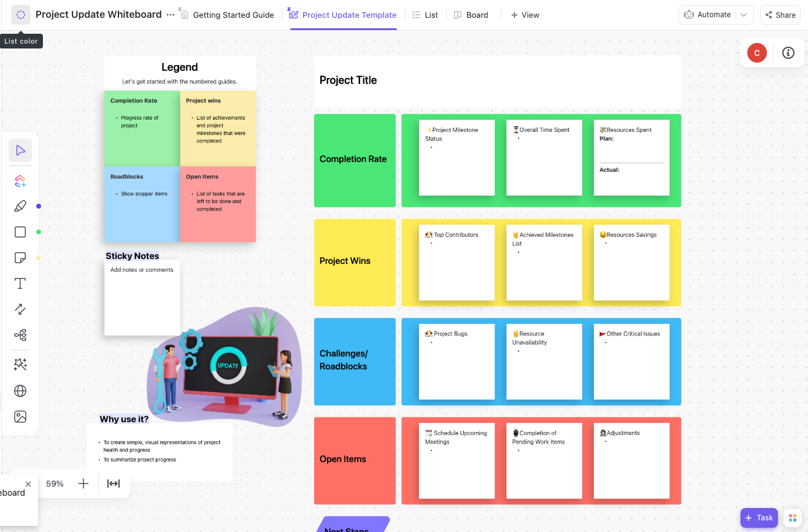Create a new task with the + Task button
Viewport: 808px width, 532px height.
click(x=759, y=517)
